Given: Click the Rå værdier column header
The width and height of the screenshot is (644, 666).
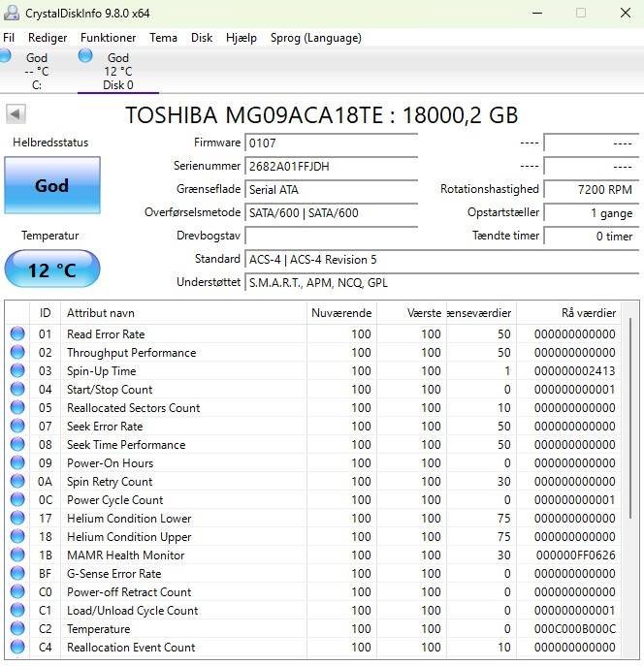Looking at the screenshot, I should [x=575, y=313].
